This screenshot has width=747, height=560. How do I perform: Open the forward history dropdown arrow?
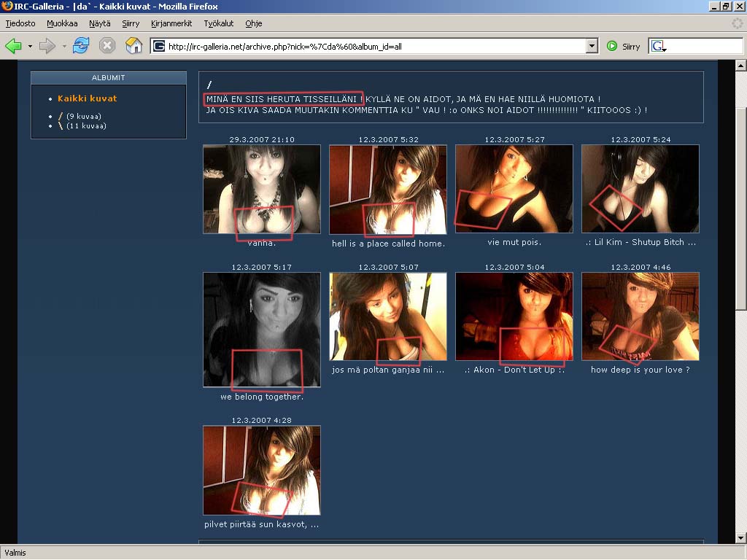64,46
